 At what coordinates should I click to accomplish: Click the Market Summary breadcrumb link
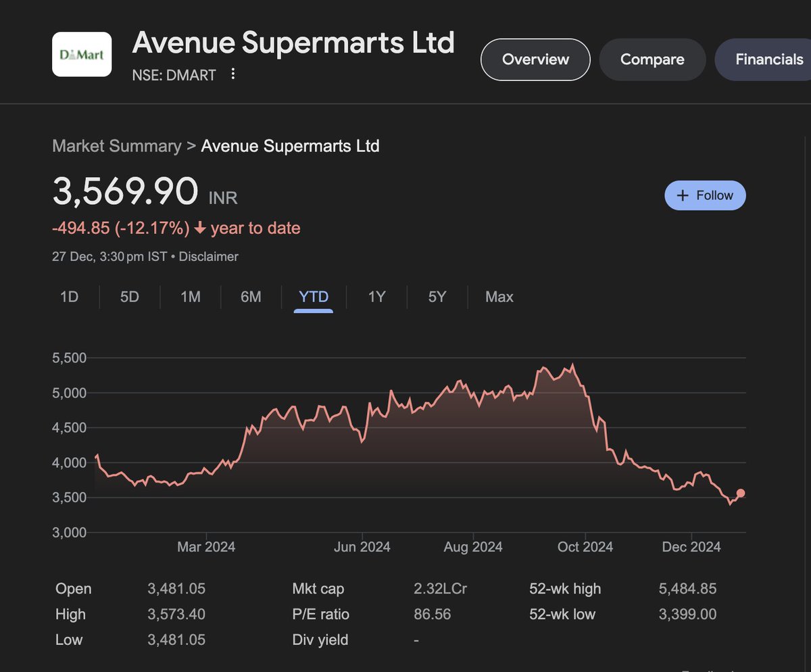(x=117, y=146)
